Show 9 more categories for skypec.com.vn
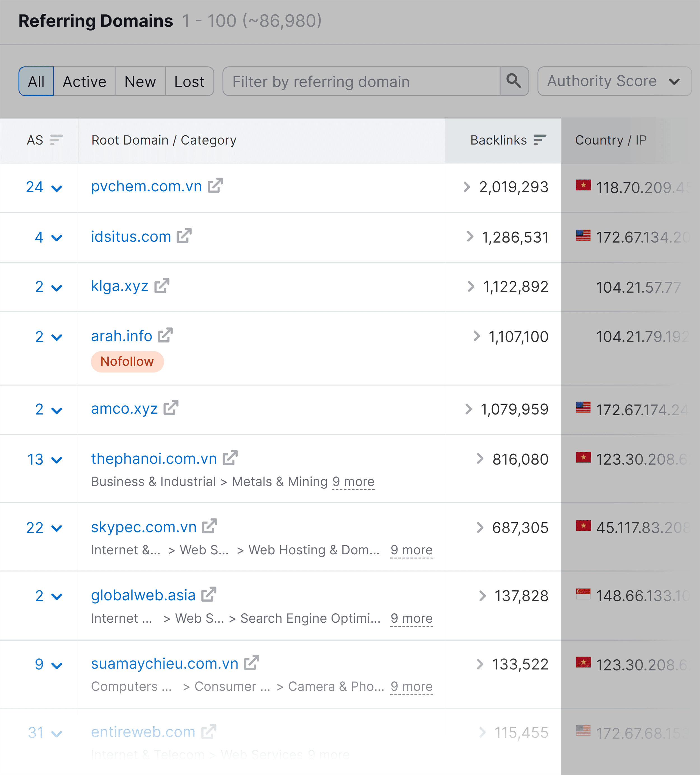The width and height of the screenshot is (700, 775). 411,550
